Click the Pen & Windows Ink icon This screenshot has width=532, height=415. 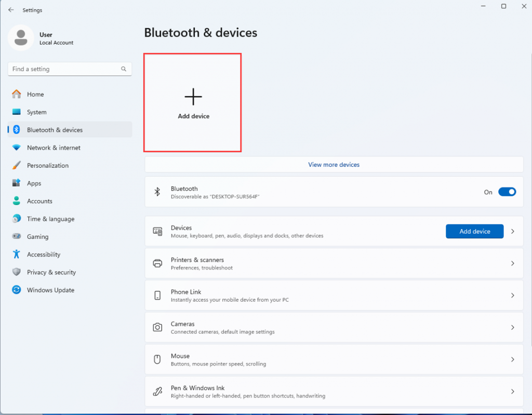[157, 392]
